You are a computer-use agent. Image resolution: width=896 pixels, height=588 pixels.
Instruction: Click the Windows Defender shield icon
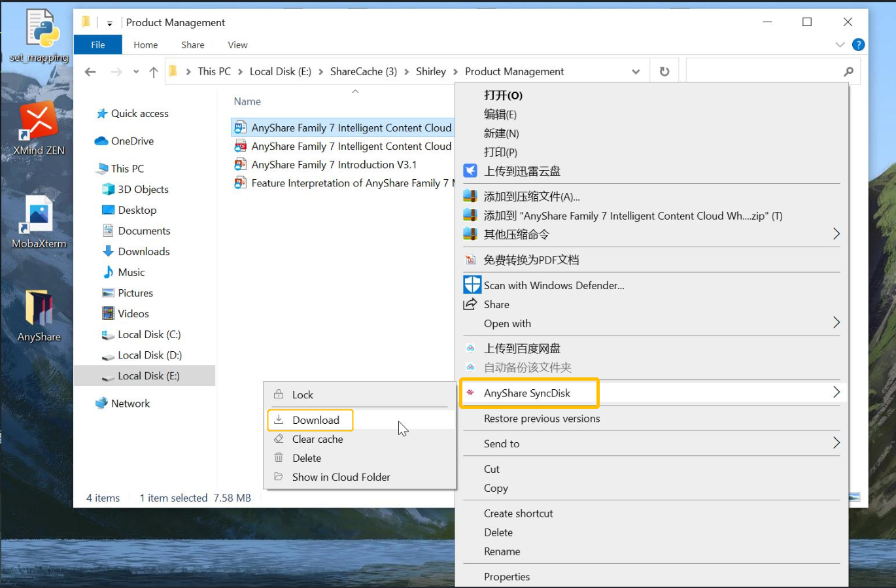(x=472, y=285)
